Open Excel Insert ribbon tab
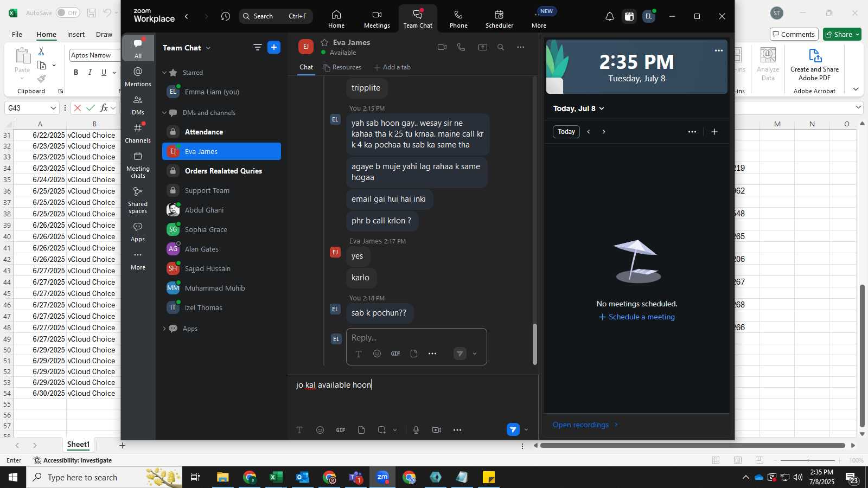868x488 pixels. pos(76,34)
